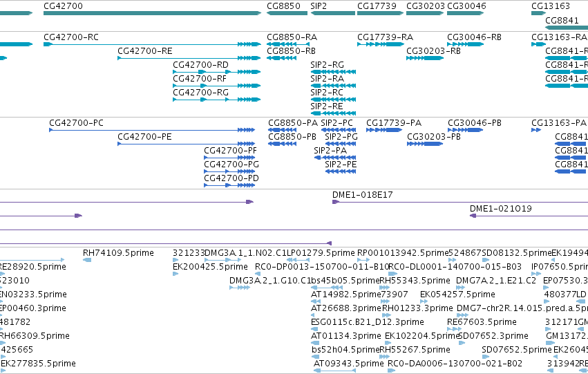Select the RC0-DA0006-130700-021-B02 label

click(455, 364)
